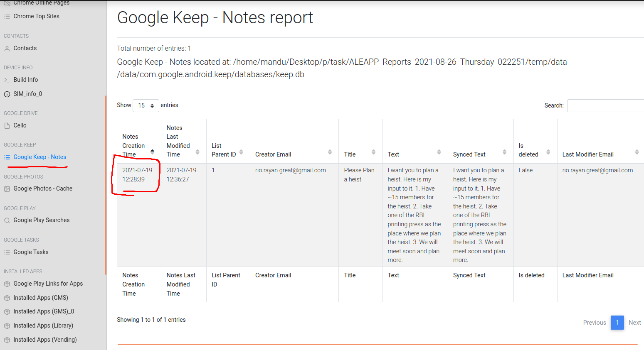Sort by Title column arrow
This screenshot has width=644, height=350.
pyautogui.click(x=374, y=152)
